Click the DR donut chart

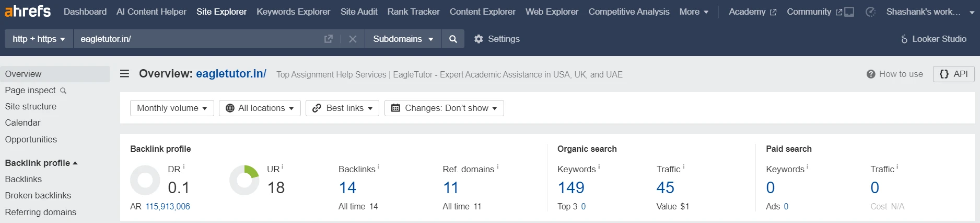point(145,180)
